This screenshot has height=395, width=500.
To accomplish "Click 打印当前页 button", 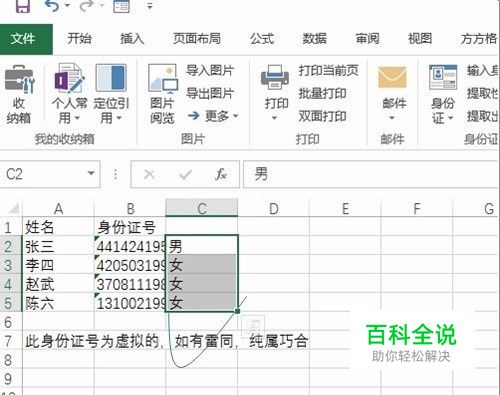I will 328,71.
